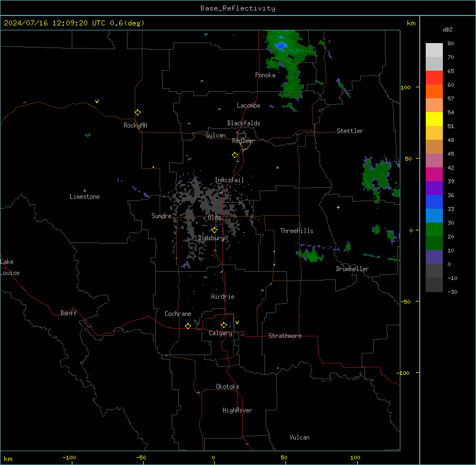476x465 pixels.
Task: Click the yellow diamond marker above Calgary label
Action: pyautogui.click(x=224, y=325)
